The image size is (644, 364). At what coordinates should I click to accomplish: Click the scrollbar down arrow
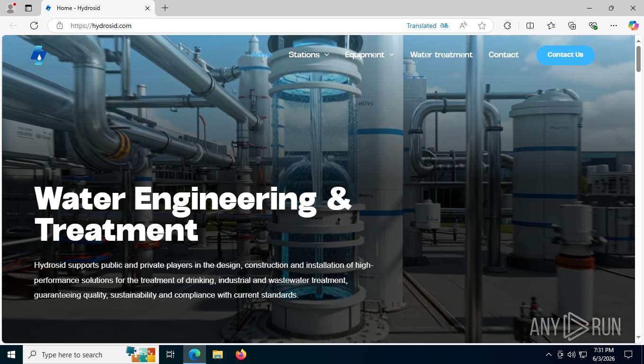click(638, 337)
